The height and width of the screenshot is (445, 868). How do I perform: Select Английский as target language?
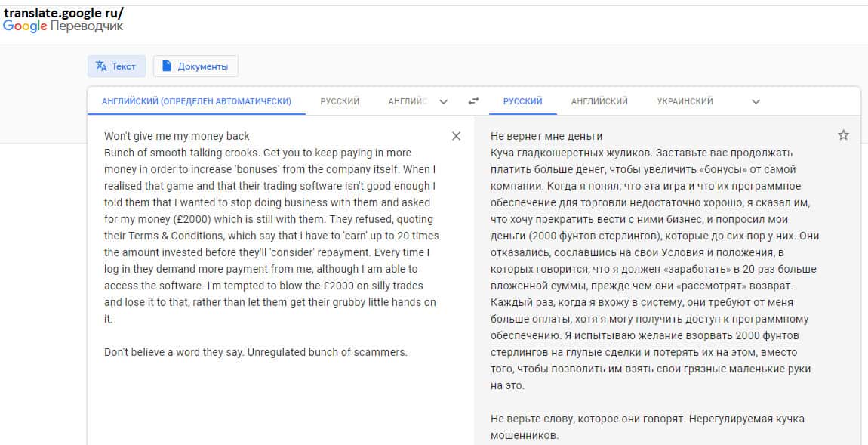coord(599,100)
